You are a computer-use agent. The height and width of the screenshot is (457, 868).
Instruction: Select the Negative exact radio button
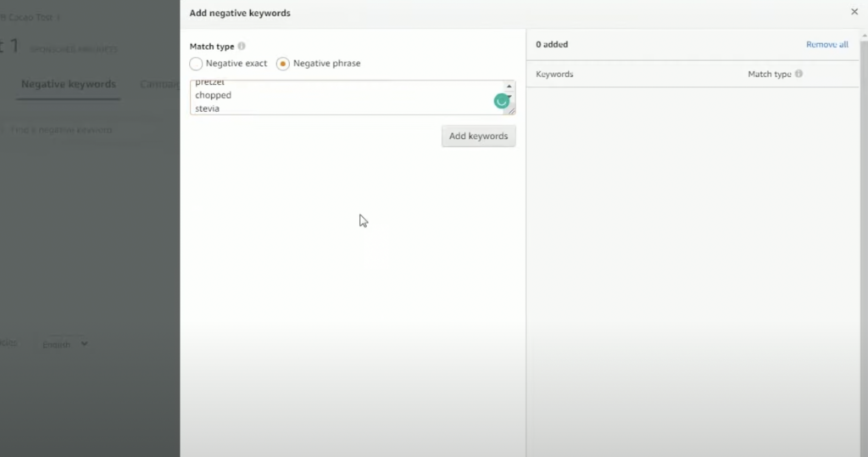[197, 64]
